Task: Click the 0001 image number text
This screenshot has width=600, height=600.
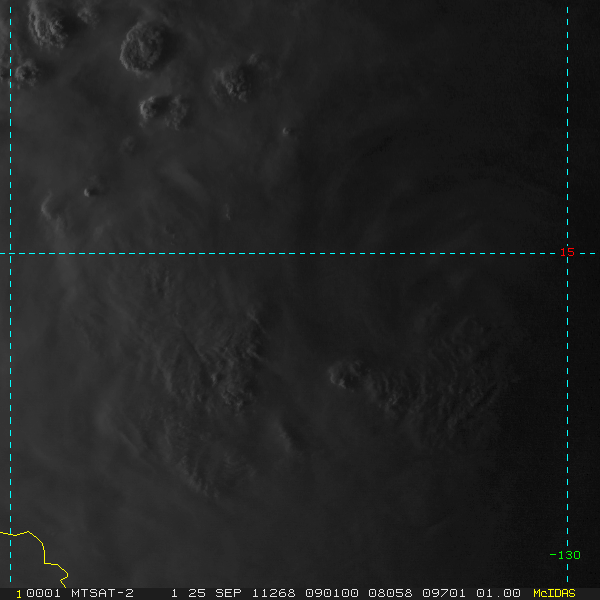Action: (43, 593)
